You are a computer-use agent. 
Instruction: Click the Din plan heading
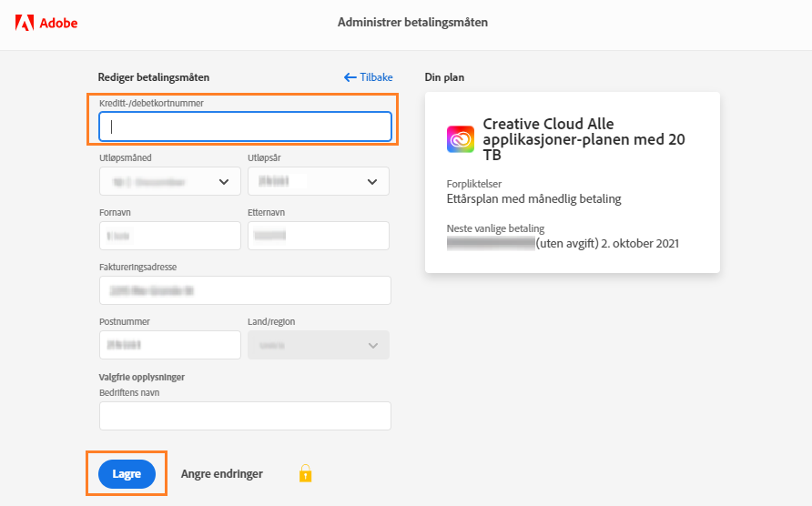pyautogui.click(x=444, y=77)
